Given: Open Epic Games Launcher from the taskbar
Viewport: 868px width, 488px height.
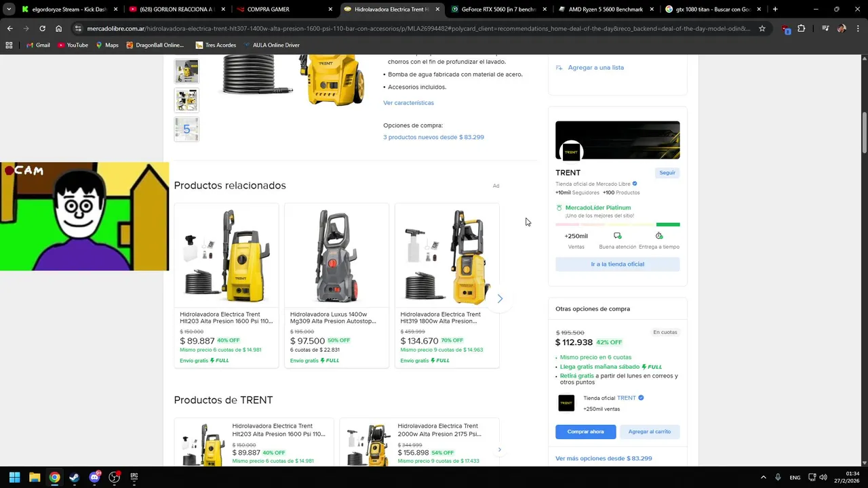Looking at the screenshot, I should pyautogui.click(x=134, y=477).
